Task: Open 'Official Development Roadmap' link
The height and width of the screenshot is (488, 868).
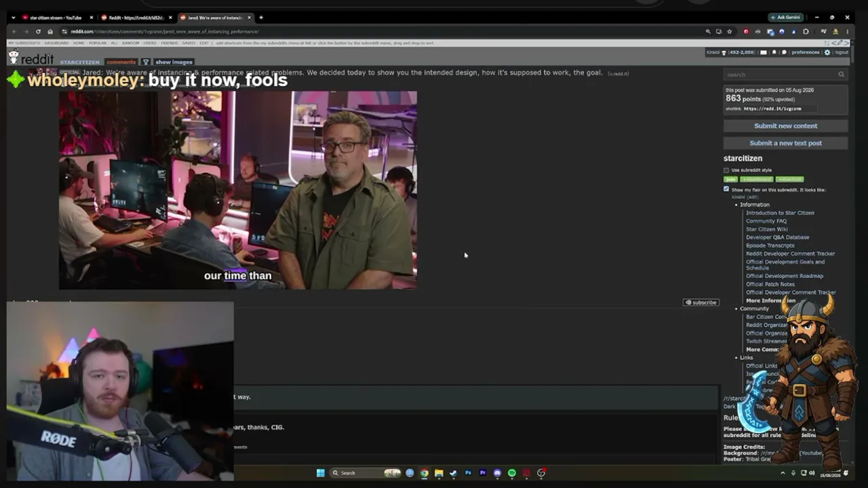Action: coord(785,276)
